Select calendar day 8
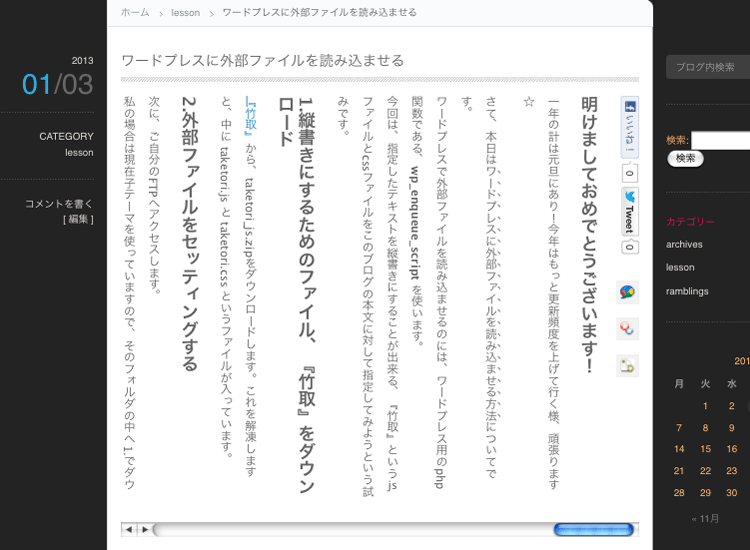 click(705, 428)
